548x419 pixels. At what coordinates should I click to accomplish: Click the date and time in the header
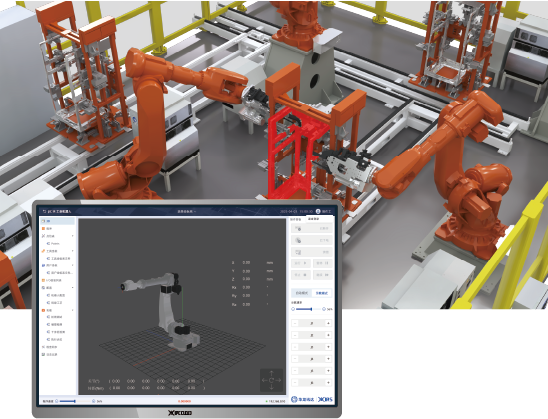pyautogui.click(x=296, y=211)
